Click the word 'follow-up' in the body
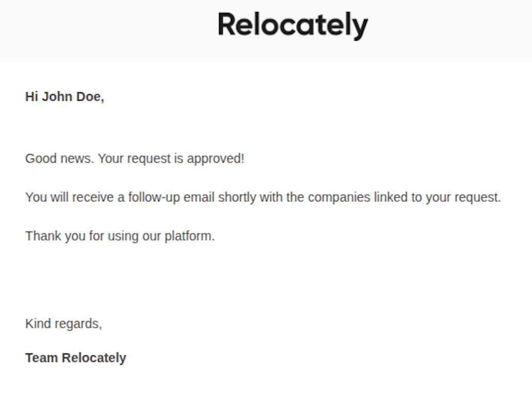Screen dimensions: 532x409 click(x=154, y=198)
